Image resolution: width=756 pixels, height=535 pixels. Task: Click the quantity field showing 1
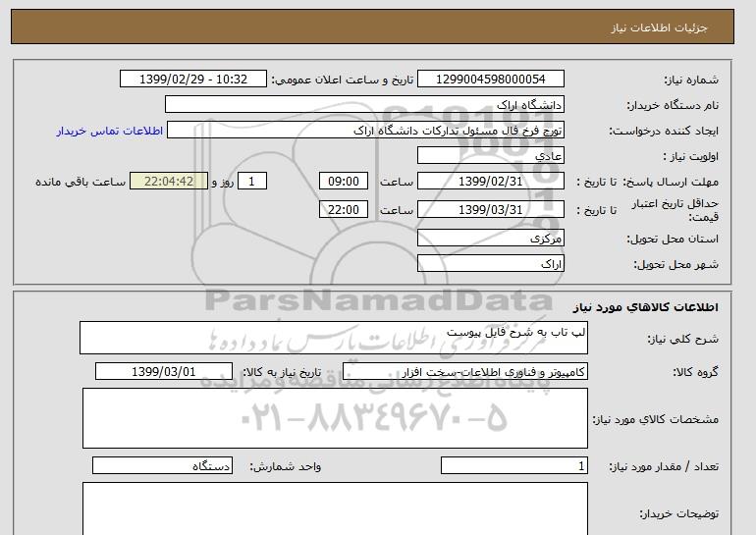[514, 465]
